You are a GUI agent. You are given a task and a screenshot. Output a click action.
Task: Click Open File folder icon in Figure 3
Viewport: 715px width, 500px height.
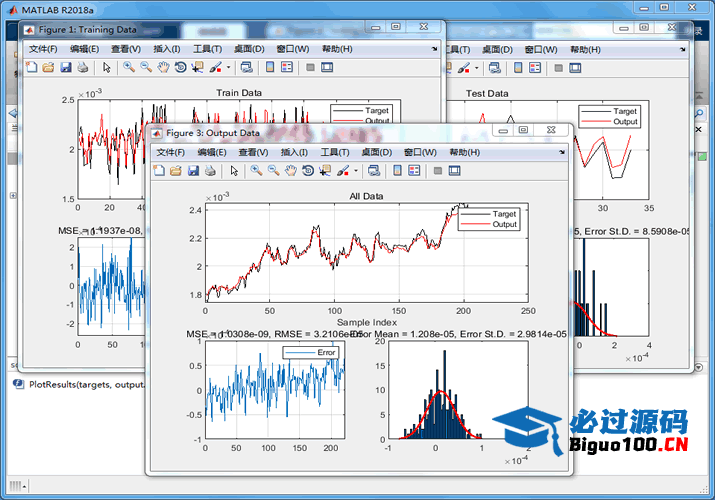[176, 171]
